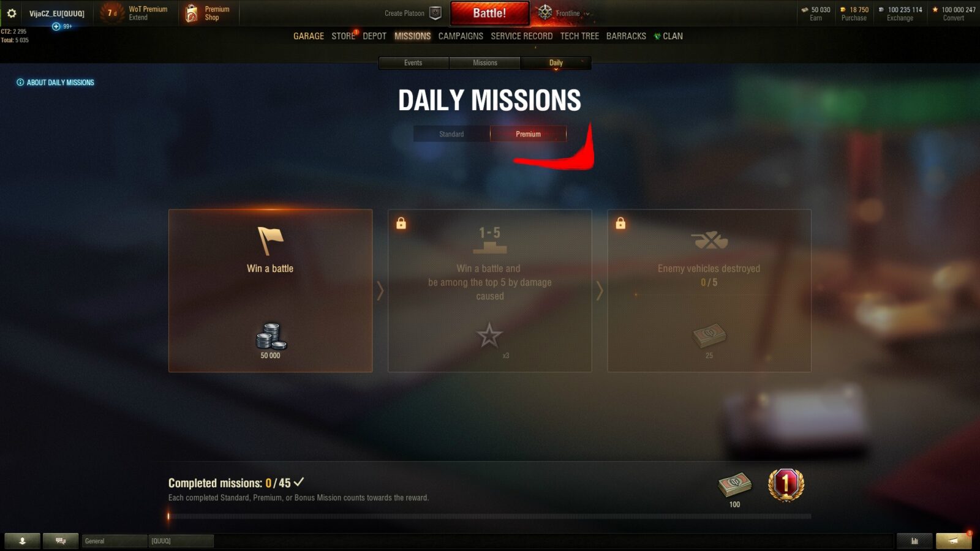
Task: Expand the Frontline battle mode dropdown
Action: click(x=587, y=13)
